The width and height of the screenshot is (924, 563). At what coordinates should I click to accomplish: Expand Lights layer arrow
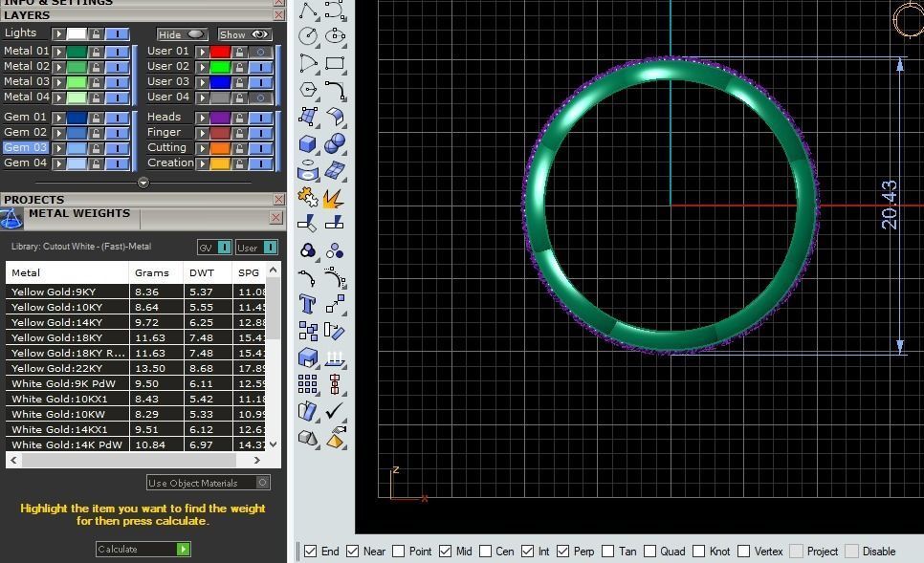(x=58, y=33)
